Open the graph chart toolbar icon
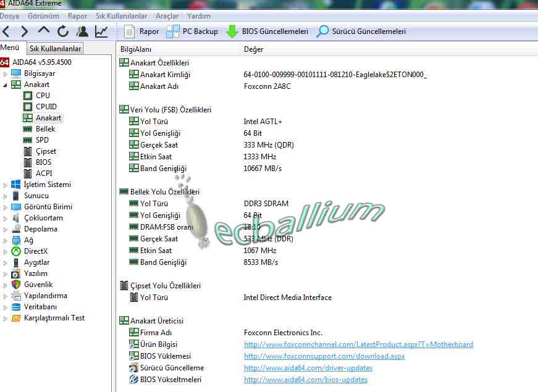This screenshot has width=538, height=392. (x=101, y=31)
